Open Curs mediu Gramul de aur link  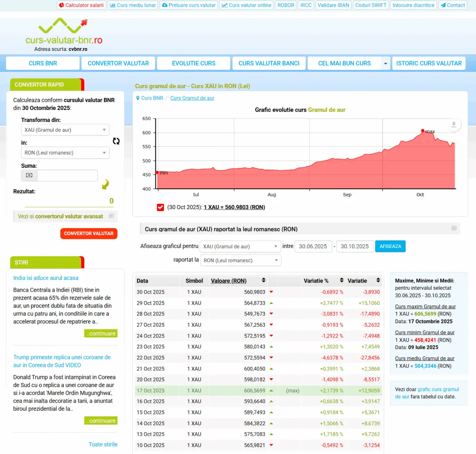(424, 358)
